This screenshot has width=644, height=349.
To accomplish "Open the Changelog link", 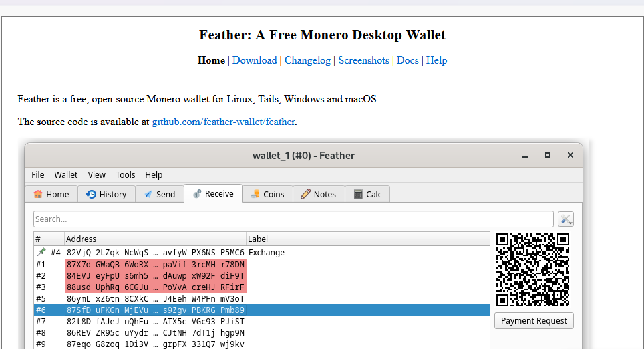I will point(307,60).
